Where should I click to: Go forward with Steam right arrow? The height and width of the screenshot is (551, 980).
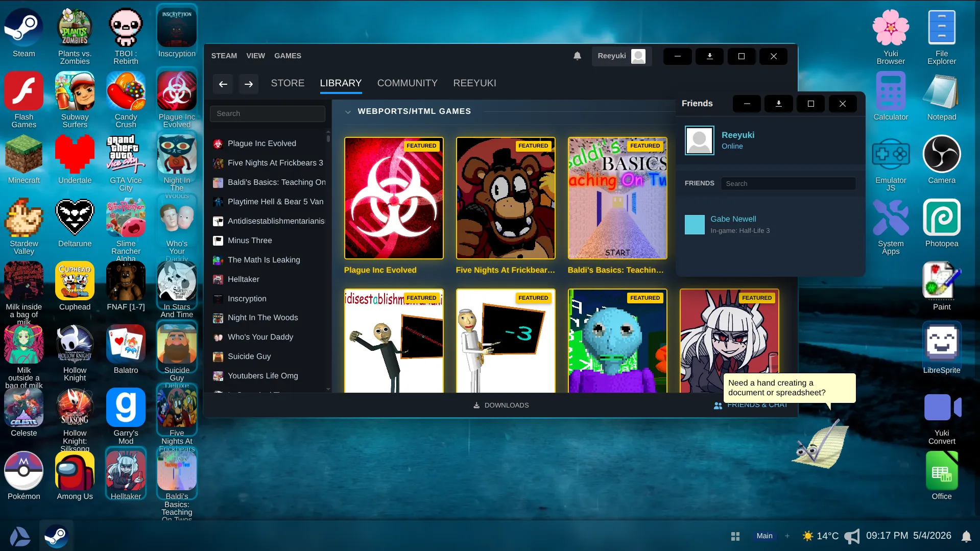click(249, 84)
